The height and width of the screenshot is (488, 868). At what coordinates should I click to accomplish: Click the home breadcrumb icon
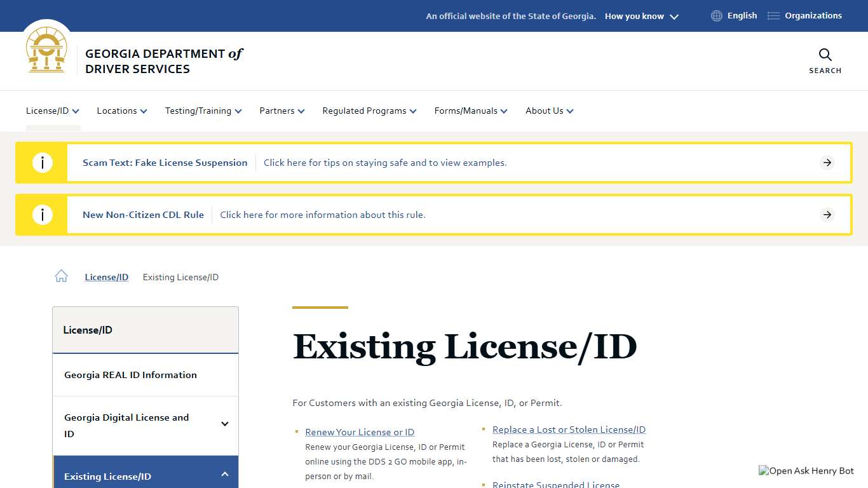[61, 275]
